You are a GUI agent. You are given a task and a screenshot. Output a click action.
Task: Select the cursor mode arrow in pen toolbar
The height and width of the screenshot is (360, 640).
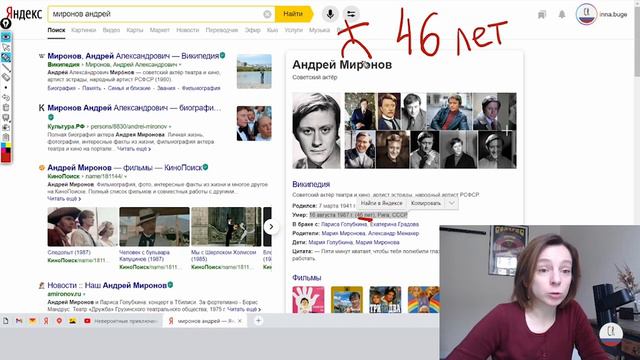coord(6,47)
